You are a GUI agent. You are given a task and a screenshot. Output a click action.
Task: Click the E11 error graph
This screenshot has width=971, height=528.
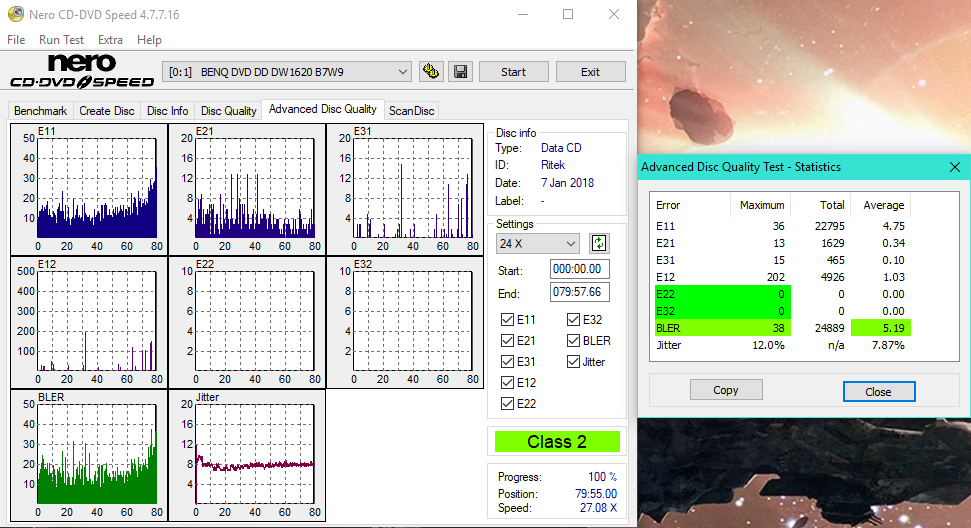tap(89, 189)
